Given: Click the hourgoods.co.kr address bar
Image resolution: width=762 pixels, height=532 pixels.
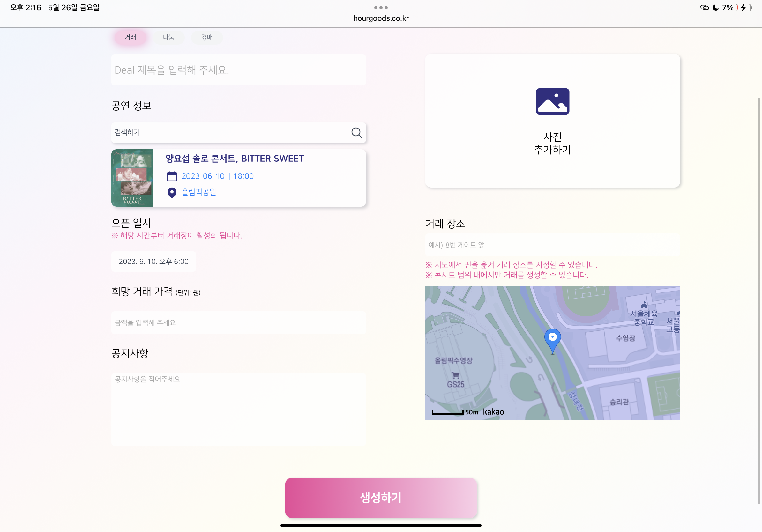Looking at the screenshot, I should point(381,18).
